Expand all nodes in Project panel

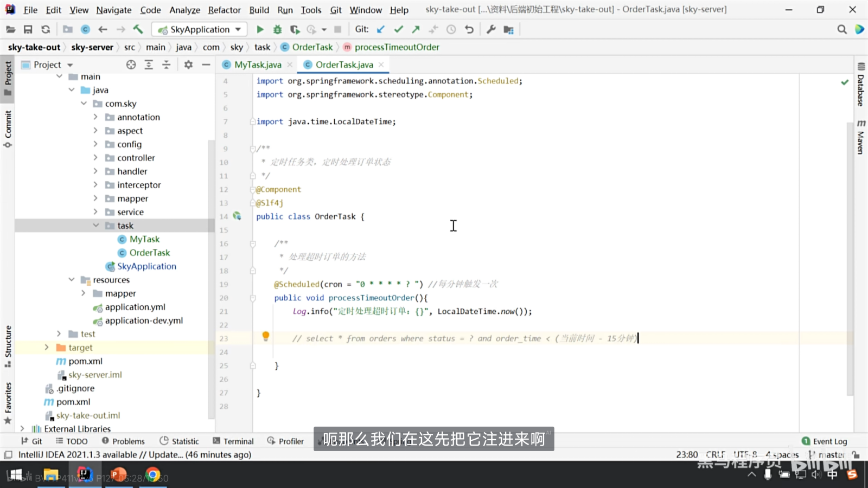(149, 65)
